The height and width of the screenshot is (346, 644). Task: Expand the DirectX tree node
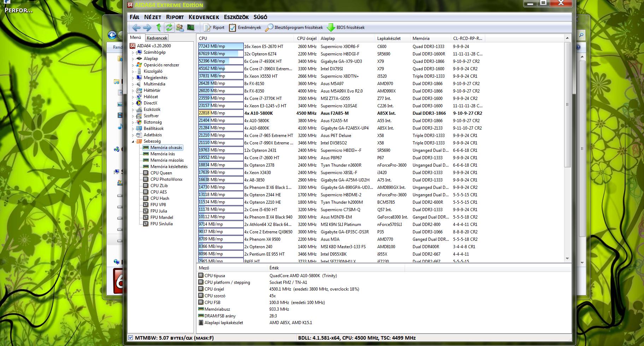(133, 103)
